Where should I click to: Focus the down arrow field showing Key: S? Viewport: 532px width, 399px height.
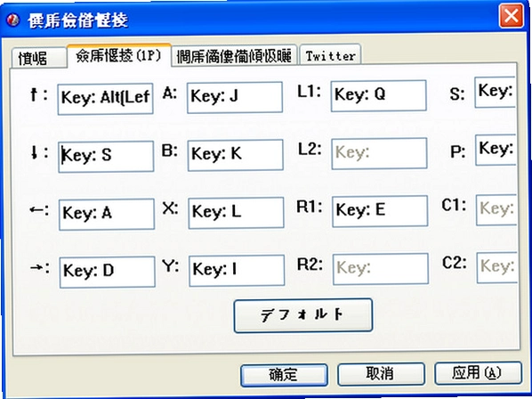(x=106, y=157)
